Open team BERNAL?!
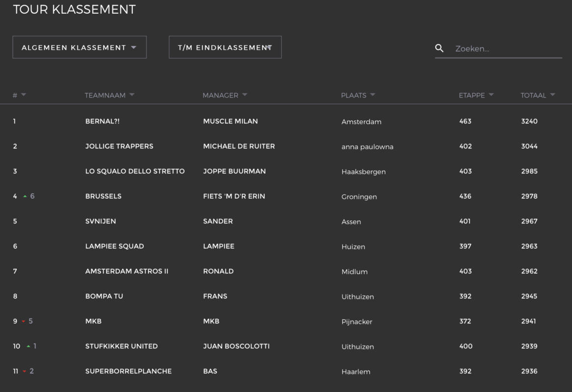 103,122
